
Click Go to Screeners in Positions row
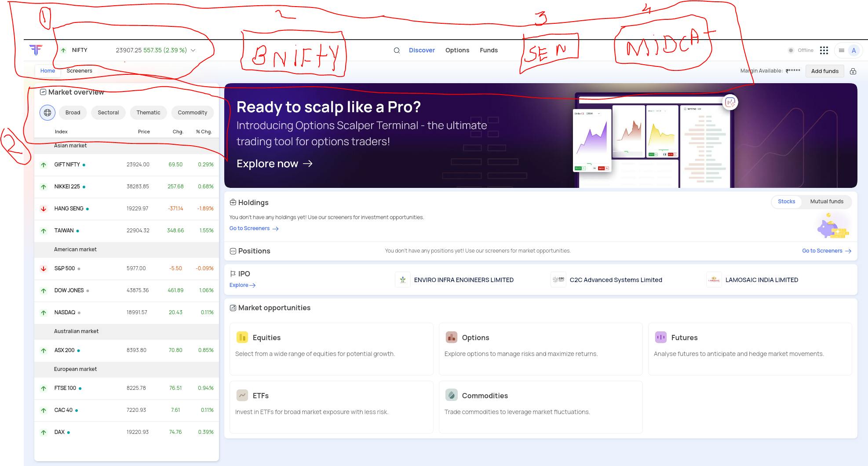click(x=827, y=251)
